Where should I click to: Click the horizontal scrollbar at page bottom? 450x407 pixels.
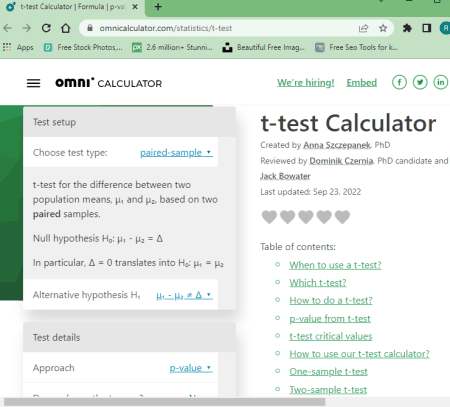(x=164, y=402)
